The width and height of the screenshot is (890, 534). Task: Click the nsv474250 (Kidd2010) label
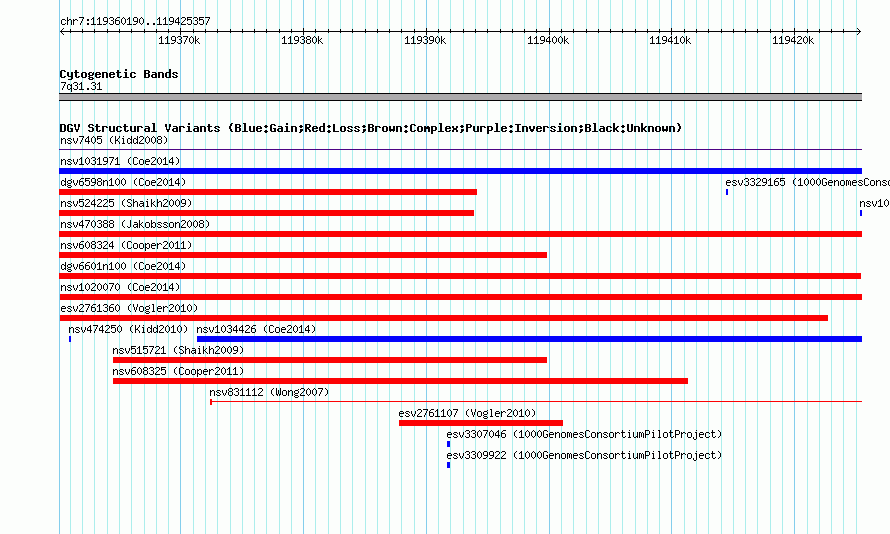pos(128,329)
